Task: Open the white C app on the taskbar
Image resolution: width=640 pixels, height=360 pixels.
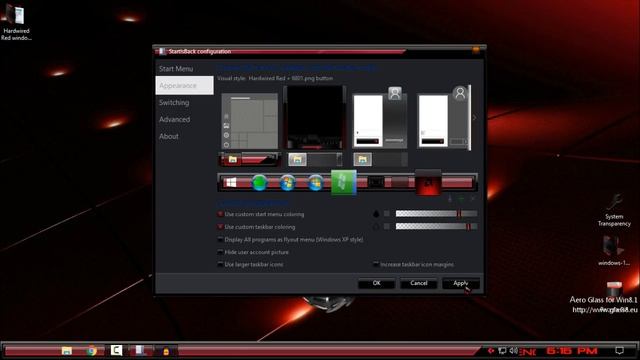Action: pyautogui.click(x=116, y=351)
